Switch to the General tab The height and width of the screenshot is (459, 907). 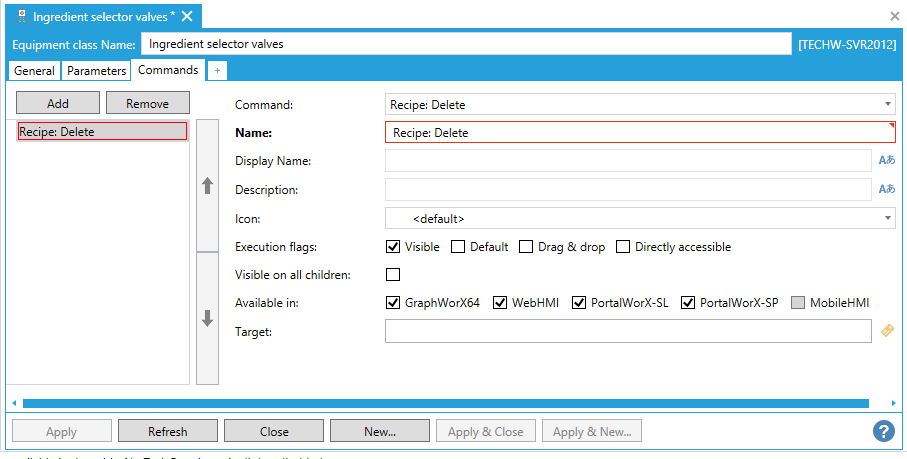(x=34, y=71)
